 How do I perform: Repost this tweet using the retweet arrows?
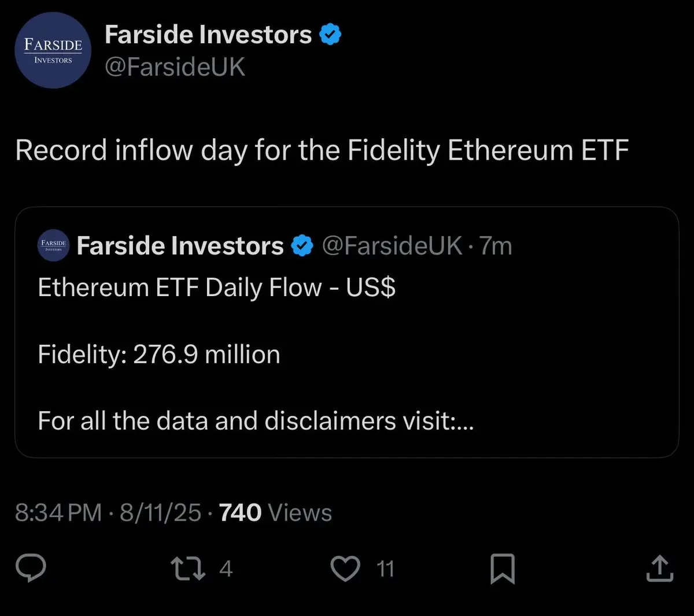(x=189, y=569)
